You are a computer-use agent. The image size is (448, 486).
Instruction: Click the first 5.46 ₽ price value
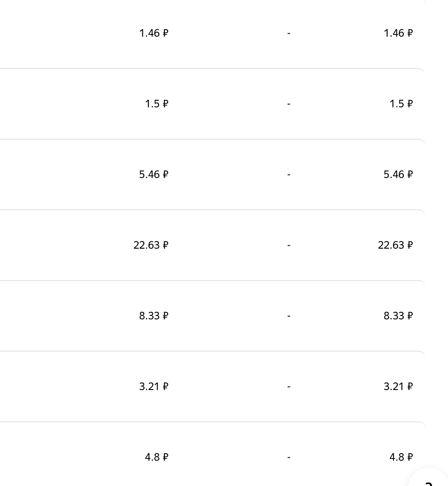pos(154,175)
